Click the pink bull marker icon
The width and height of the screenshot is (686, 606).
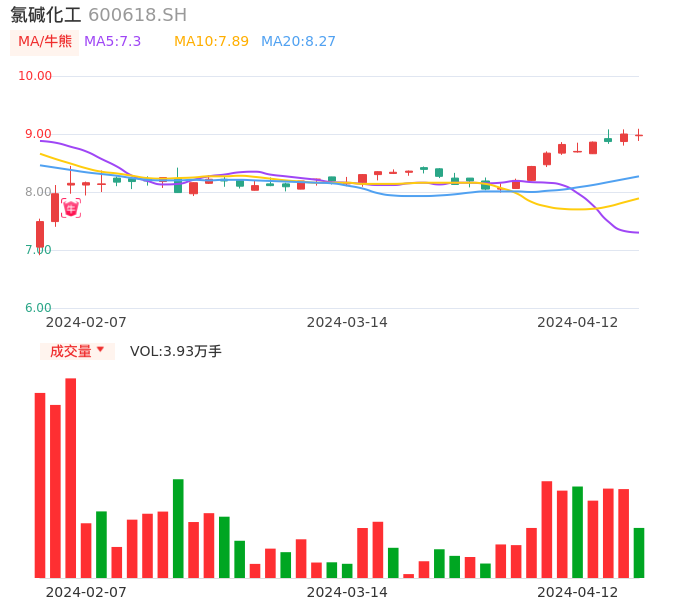tap(71, 208)
